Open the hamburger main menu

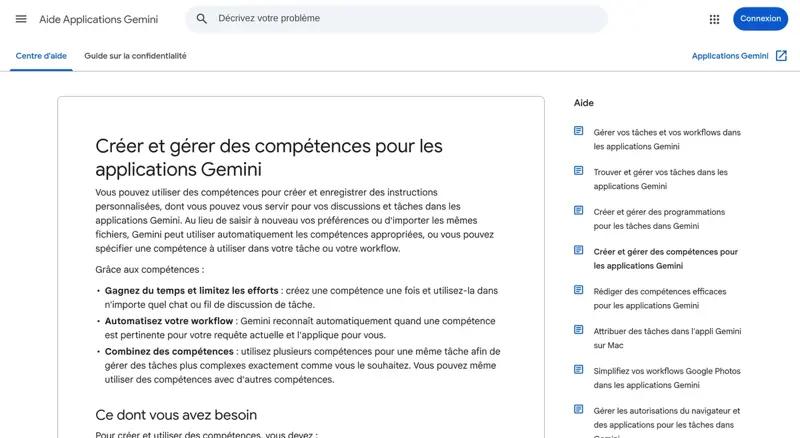click(21, 19)
